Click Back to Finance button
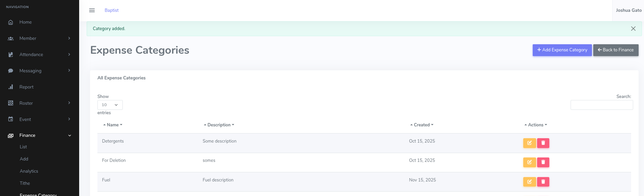The height and width of the screenshot is (196, 644). [616, 50]
